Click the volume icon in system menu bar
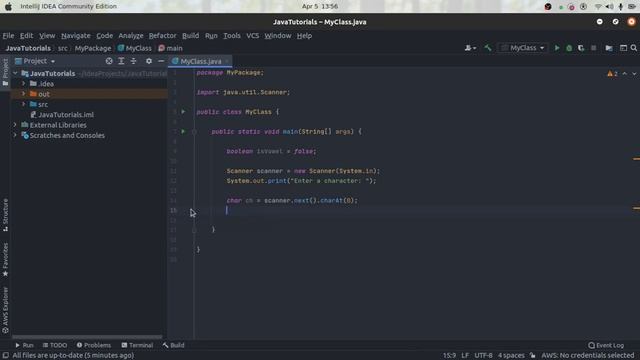This screenshot has width=640, height=360. [609, 7]
